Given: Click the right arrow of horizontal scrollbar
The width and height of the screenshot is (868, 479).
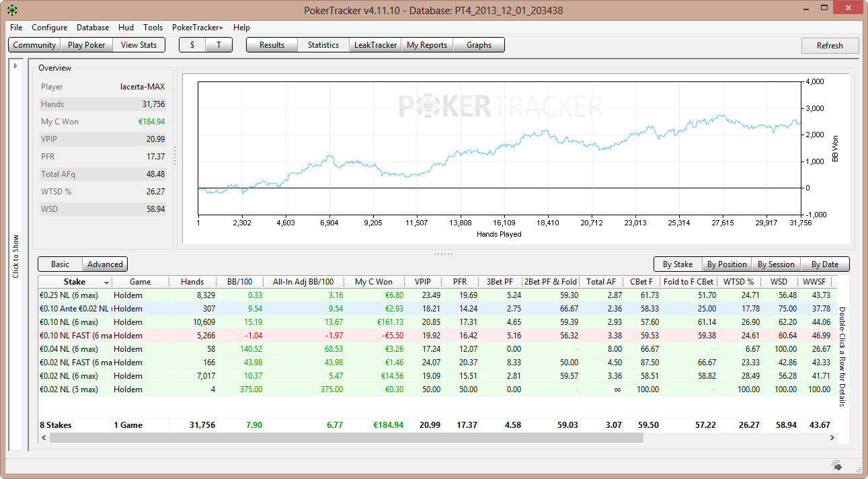Looking at the screenshot, I should (834, 437).
